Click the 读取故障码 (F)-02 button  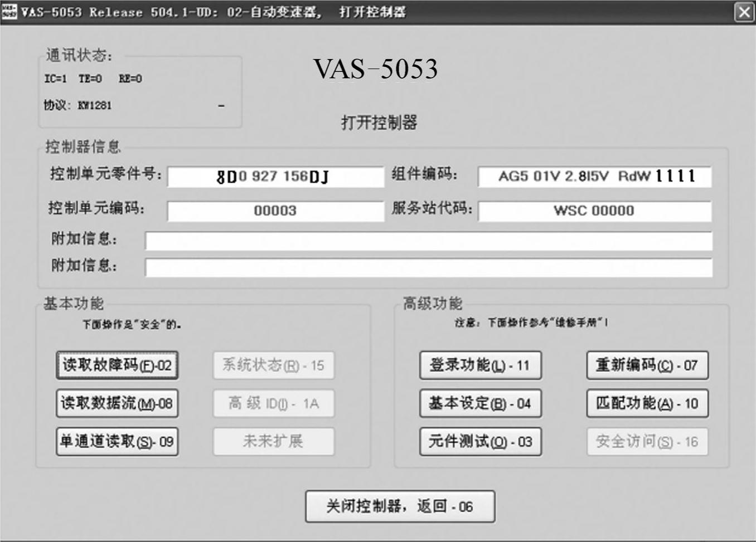click(117, 365)
